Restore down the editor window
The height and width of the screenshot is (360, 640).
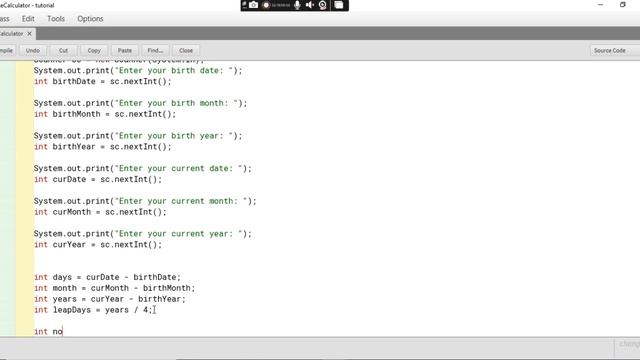point(622,5)
